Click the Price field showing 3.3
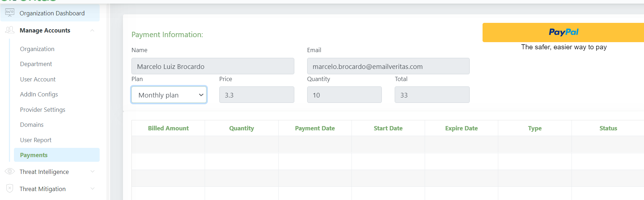The height and width of the screenshot is (200, 644). click(257, 95)
